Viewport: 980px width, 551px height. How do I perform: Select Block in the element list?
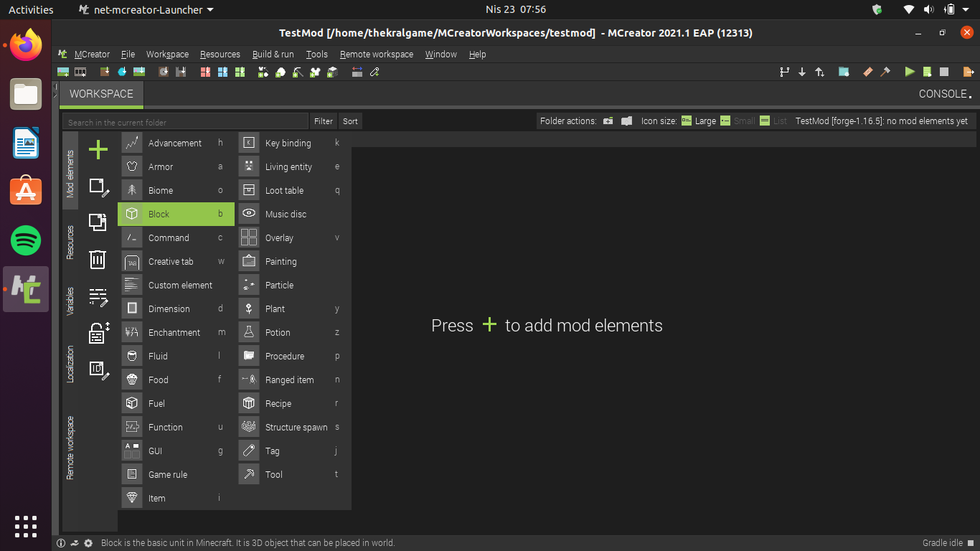coord(176,214)
